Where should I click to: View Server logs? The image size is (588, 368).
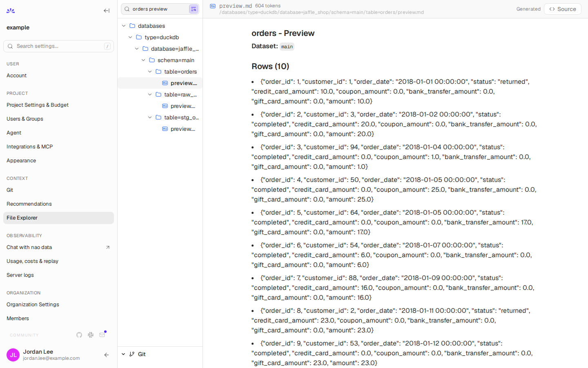click(x=58, y=275)
